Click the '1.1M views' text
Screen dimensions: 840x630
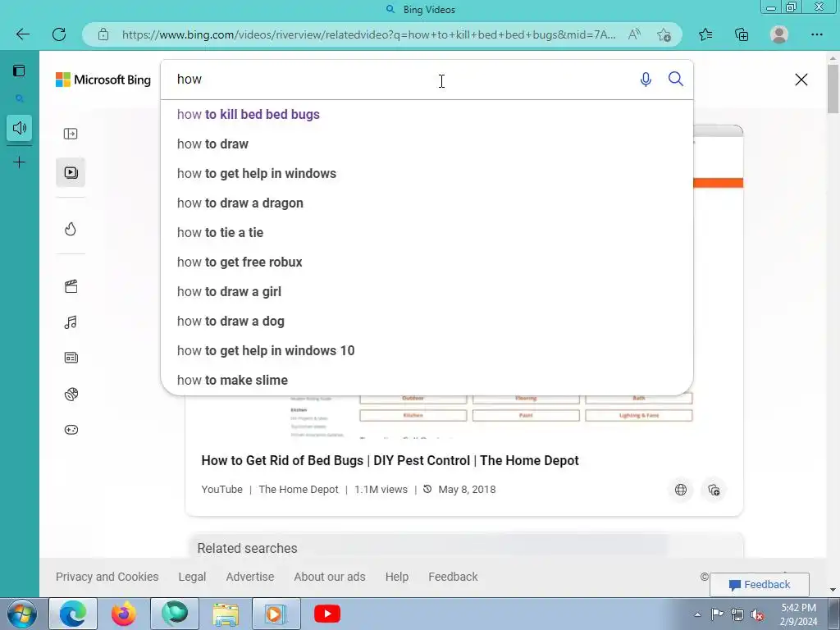(x=381, y=490)
